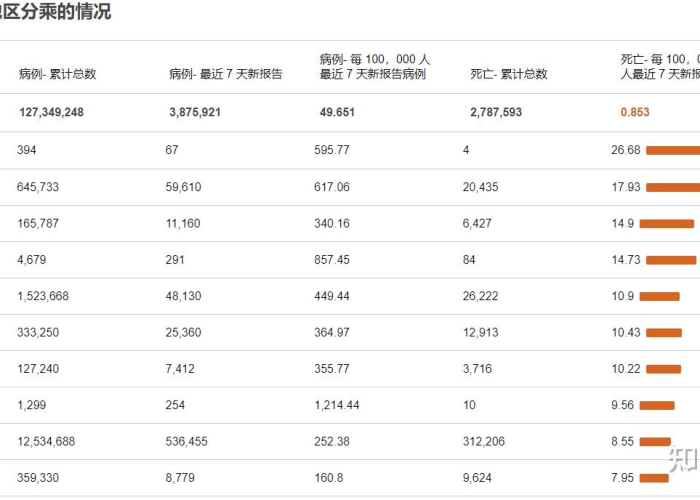Click the 3,875,921 weekly total value

pos(195,112)
